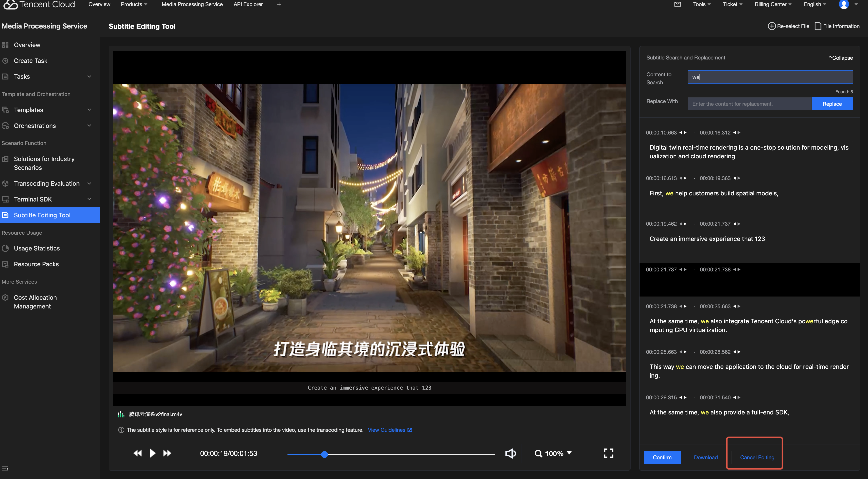Viewport: 868px width, 479px height.
Task: Click the fast-forward icon
Action: coord(167,453)
